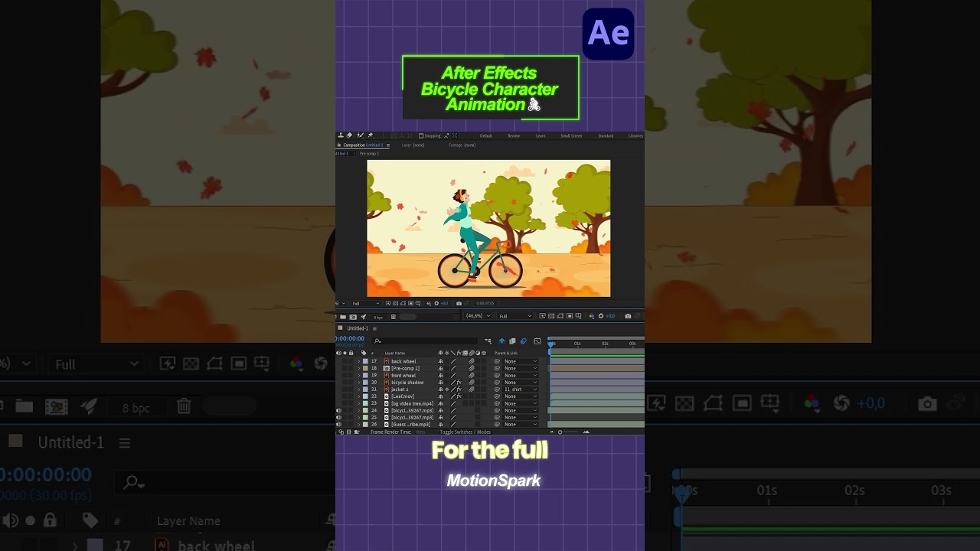980x551 pixels.
Task: Click the snapshot camera icon by the +0,0 exposure
Action: click(x=628, y=316)
